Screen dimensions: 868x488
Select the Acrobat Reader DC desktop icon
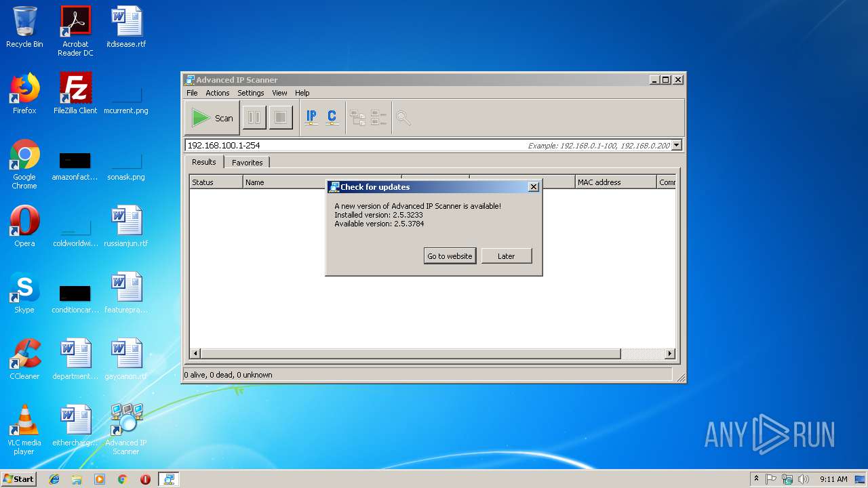[75, 31]
